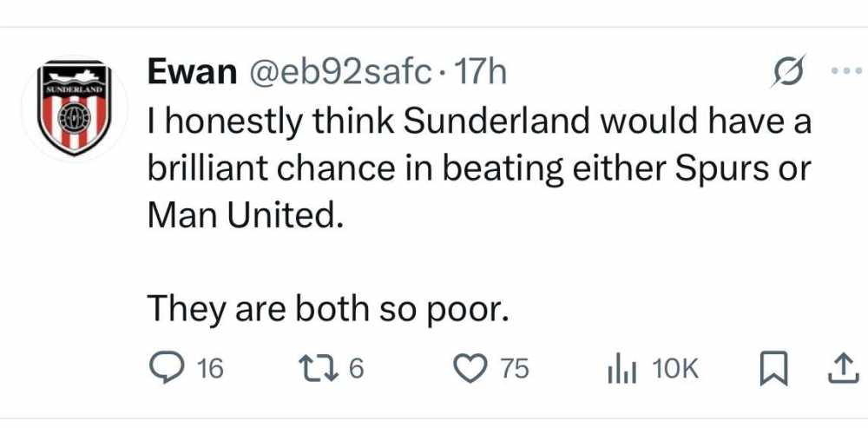Click the Grok slashed-circle icon
The image size is (868, 428).
coord(788,71)
